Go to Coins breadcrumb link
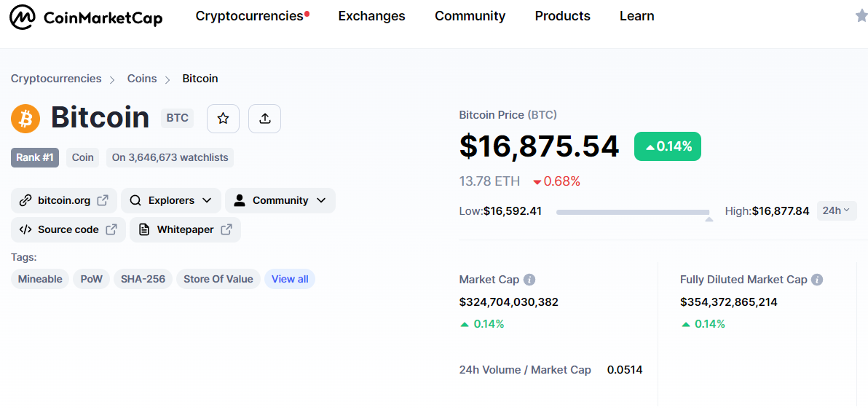Viewport: 868px width, 410px height. pyautogui.click(x=142, y=79)
